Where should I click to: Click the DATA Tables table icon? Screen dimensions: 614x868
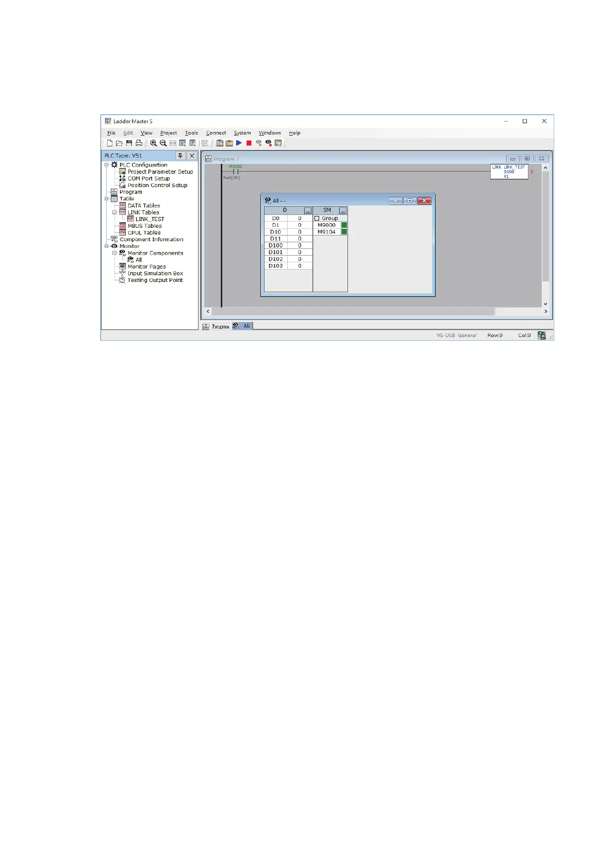click(x=122, y=205)
